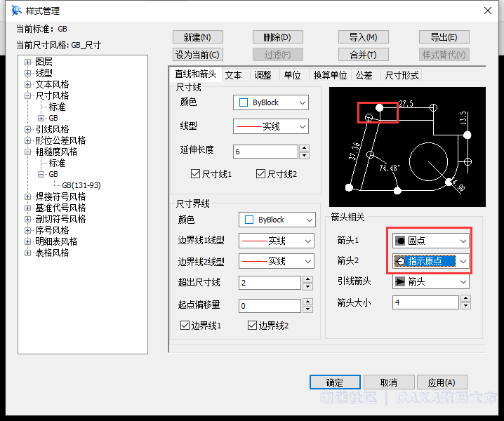Expand the 焊接符号风格 tree node
The width and height of the screenshot is (504, 421).
click(x=27, y=196)
